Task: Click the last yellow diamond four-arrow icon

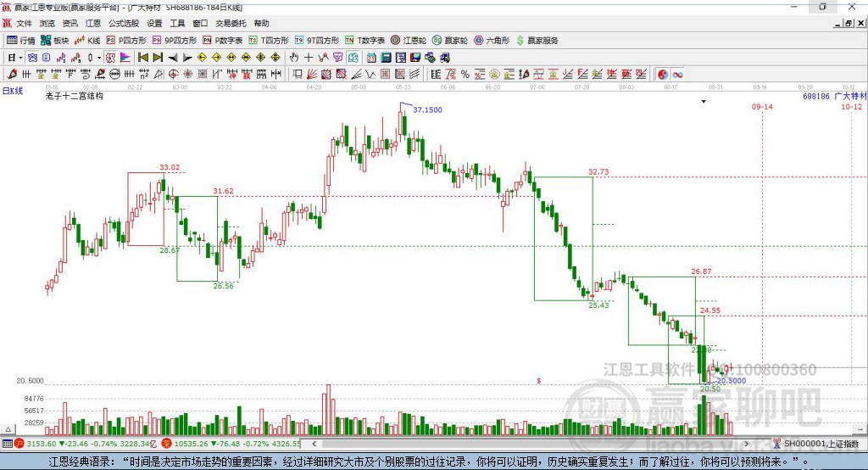Action: point(275,58)
